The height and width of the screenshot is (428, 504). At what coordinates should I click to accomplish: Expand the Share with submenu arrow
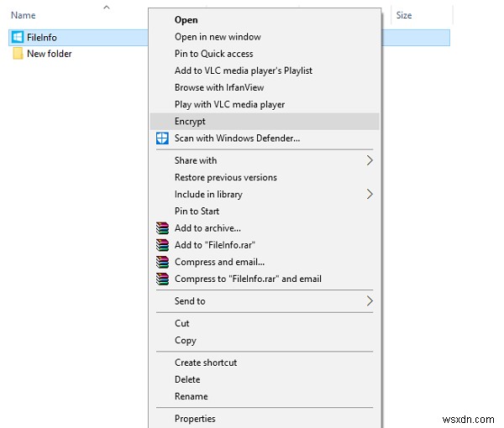[370, 160]
